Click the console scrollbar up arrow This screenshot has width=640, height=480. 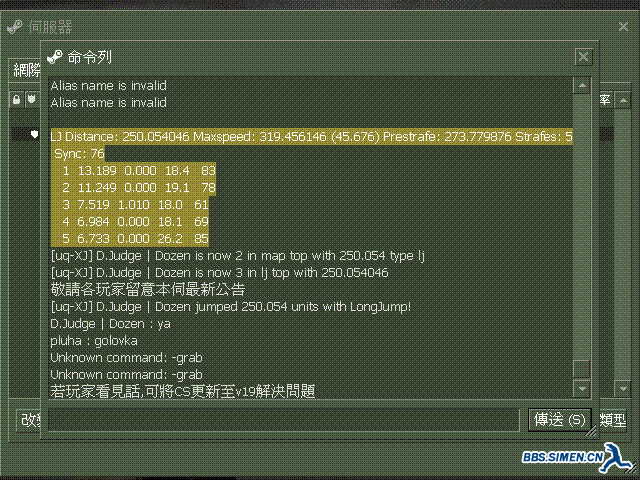pos(582,86)
